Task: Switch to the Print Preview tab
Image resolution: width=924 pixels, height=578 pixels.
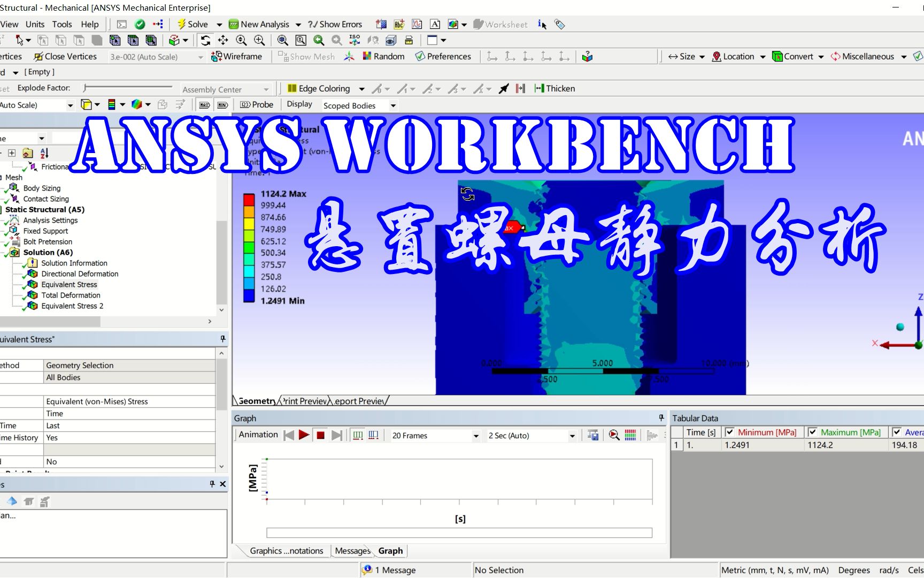Action: [x=304, y=401]
